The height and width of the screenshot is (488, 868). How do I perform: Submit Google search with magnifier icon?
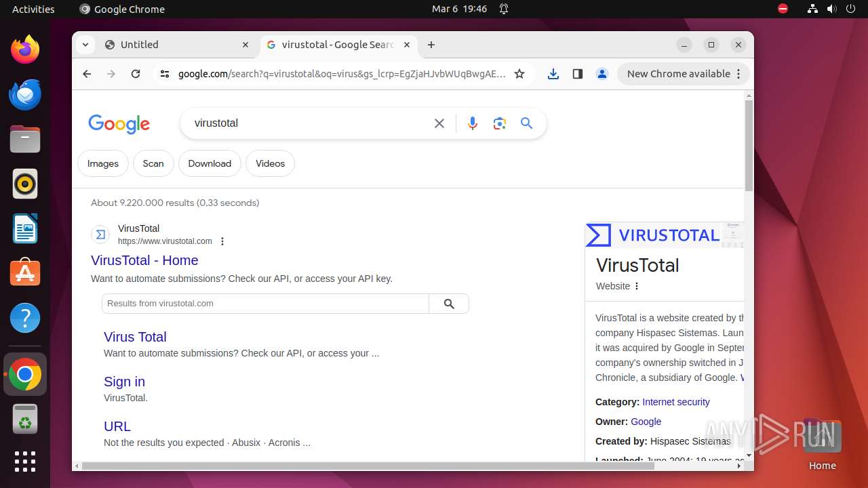527,123
